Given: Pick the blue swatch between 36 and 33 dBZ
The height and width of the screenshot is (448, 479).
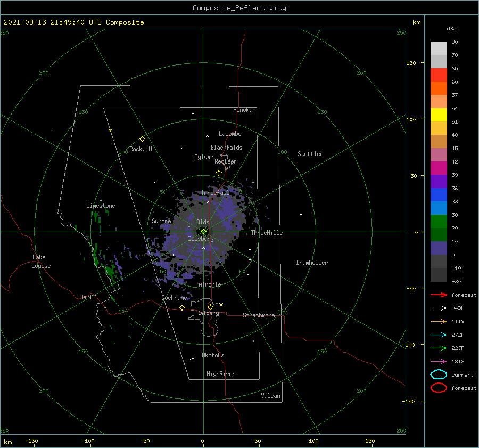Looking at the screenshot, I should (439, 195).
